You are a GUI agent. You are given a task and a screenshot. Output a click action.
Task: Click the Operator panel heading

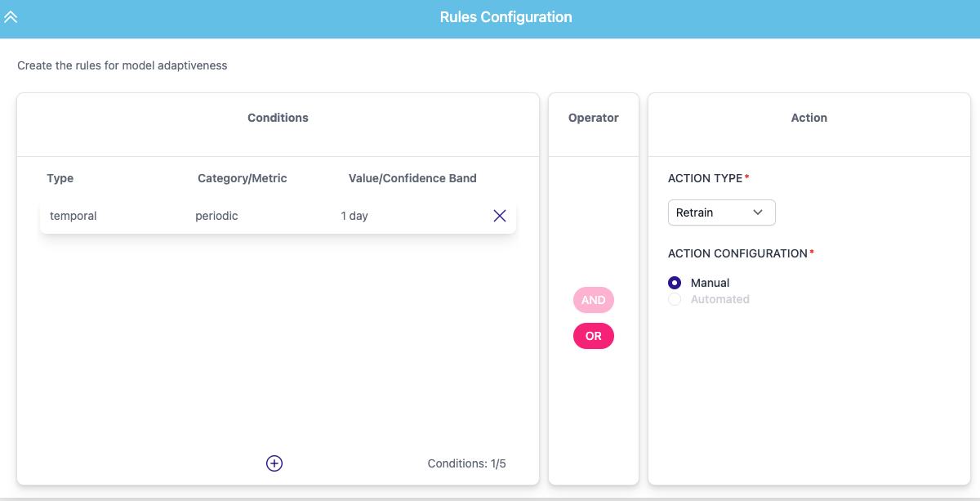tap(594, 118)
